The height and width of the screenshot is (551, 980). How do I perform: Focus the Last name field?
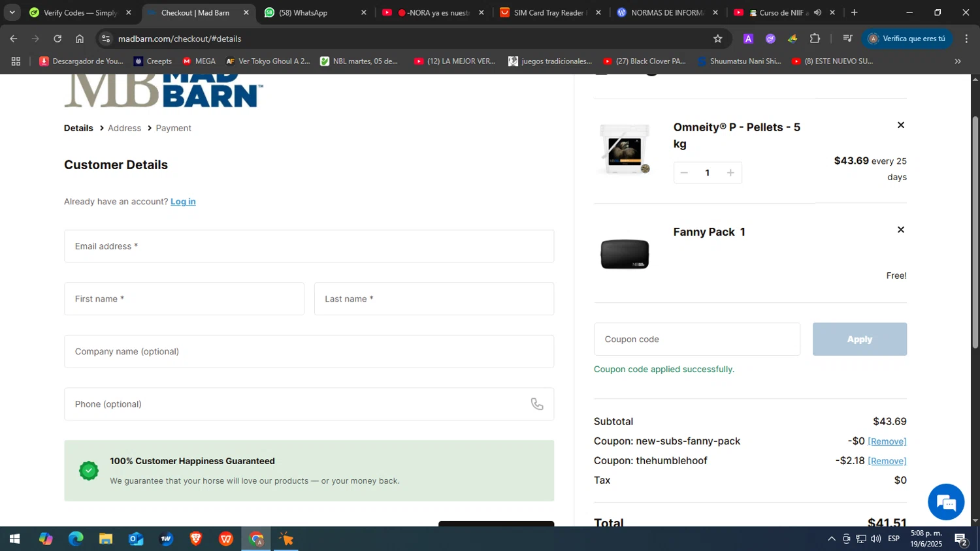coord(434,299)
